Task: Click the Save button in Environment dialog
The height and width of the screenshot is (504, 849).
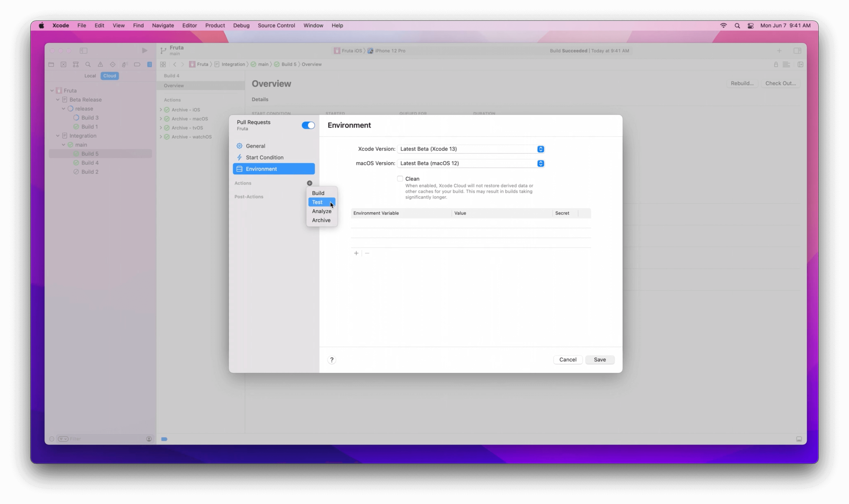Action: 600,359
